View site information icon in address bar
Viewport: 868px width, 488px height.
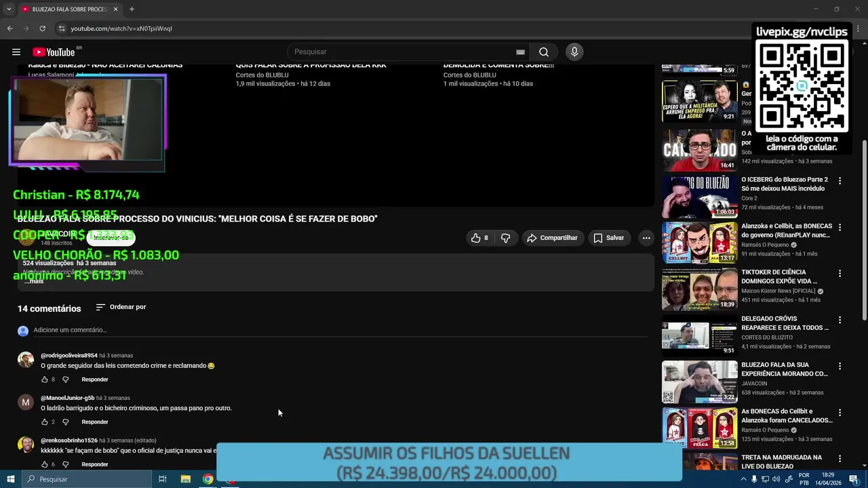pyautogui.click(x=62, y=28)
